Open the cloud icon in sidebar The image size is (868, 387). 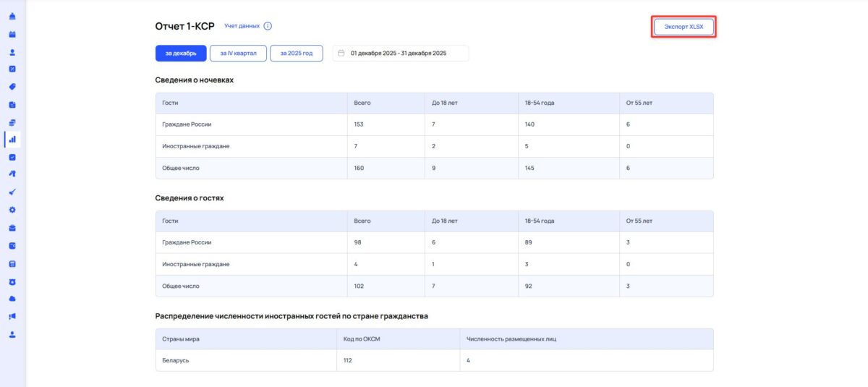tap(12, 298)
